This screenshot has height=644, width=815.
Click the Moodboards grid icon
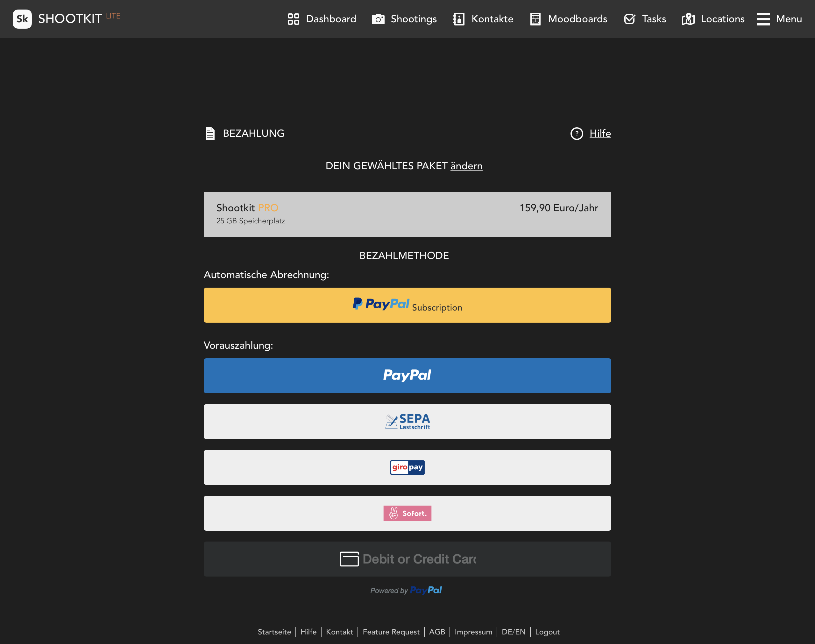pos(535,18)
